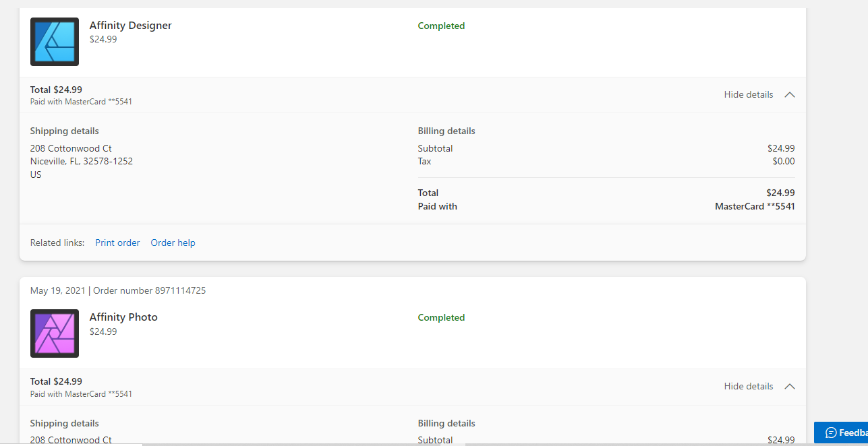Screen dimensions: 868x446
Task: Click the Billing details heading
Action: click(x=446, y=131)
